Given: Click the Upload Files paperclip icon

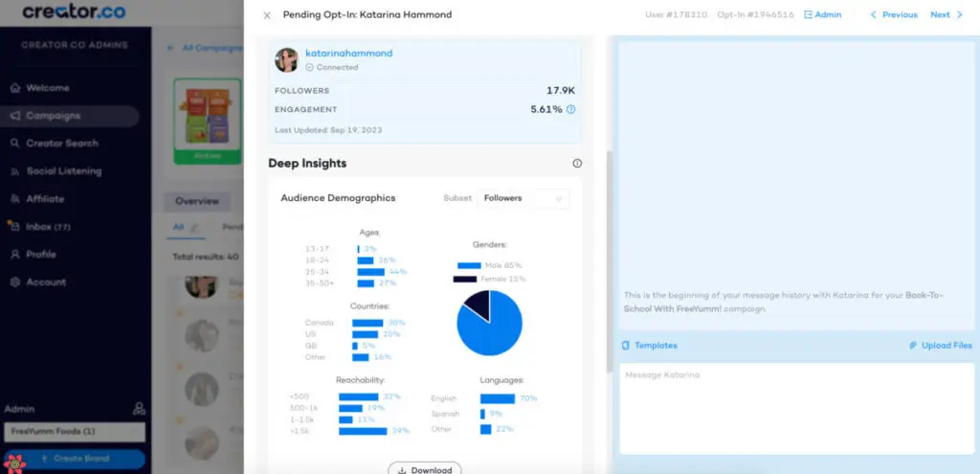Looking at the screenshot, I should pyautogui.click(x=912, y=346).
